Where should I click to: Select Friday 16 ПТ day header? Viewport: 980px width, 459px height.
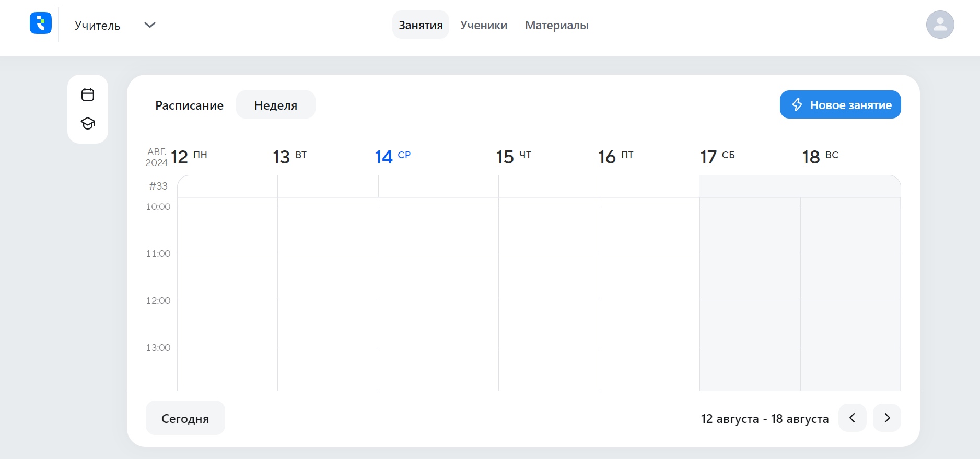pos(616,157)
